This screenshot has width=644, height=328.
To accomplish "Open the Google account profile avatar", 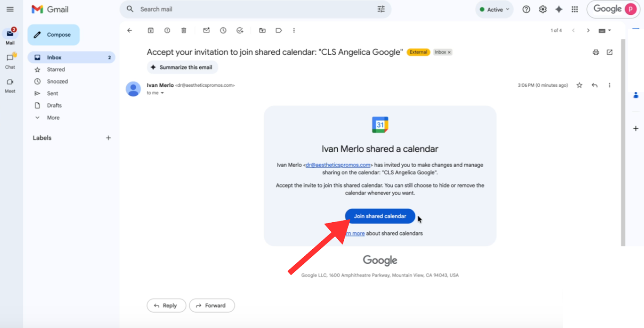I will point(630,9).
